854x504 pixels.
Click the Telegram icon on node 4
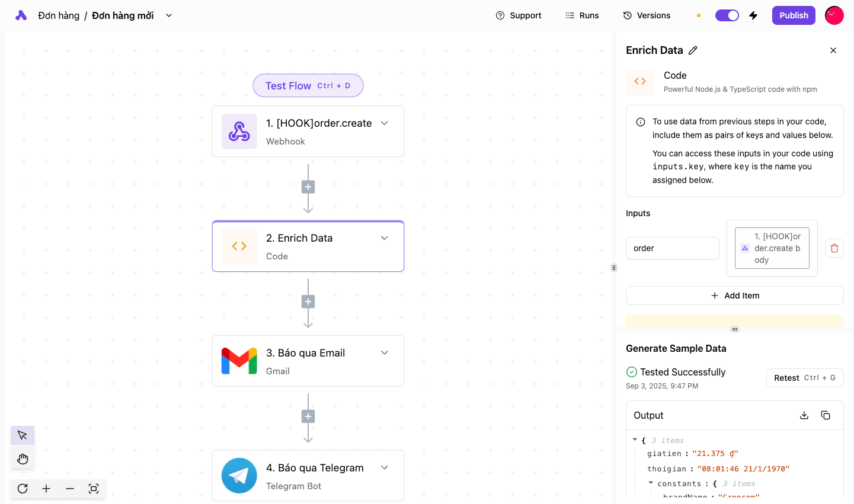click(x=239, y=475)
